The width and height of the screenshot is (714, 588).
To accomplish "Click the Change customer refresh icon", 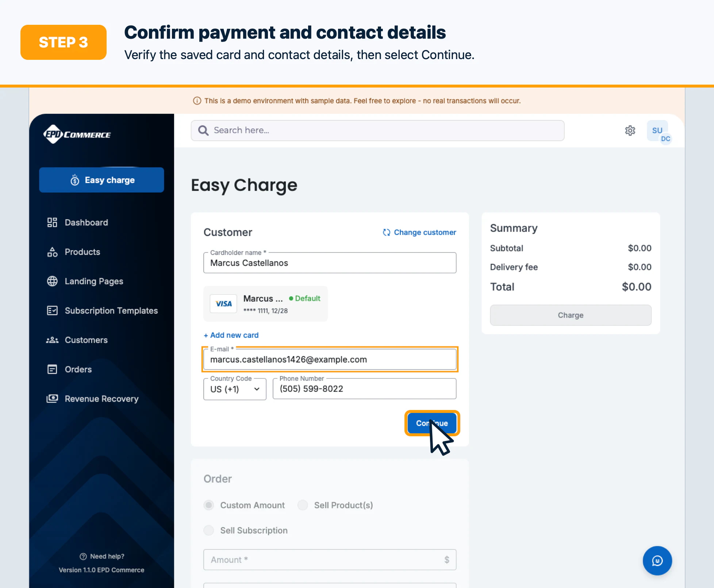I will pyautogui.click(x=387, y=232).
